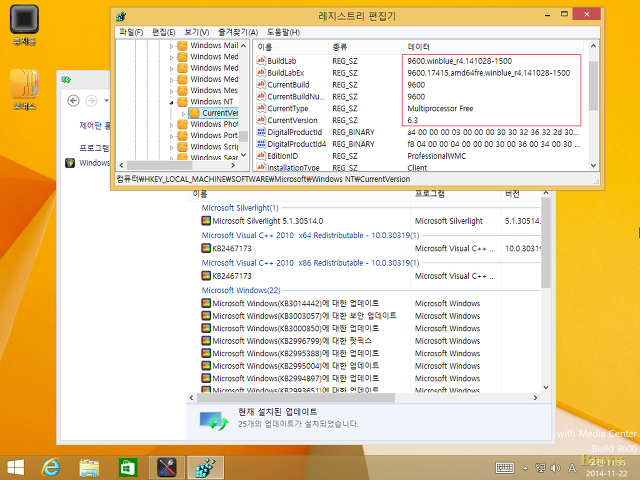
Task: Expand the Windows Photo tree key
Action: pos(171,124)
